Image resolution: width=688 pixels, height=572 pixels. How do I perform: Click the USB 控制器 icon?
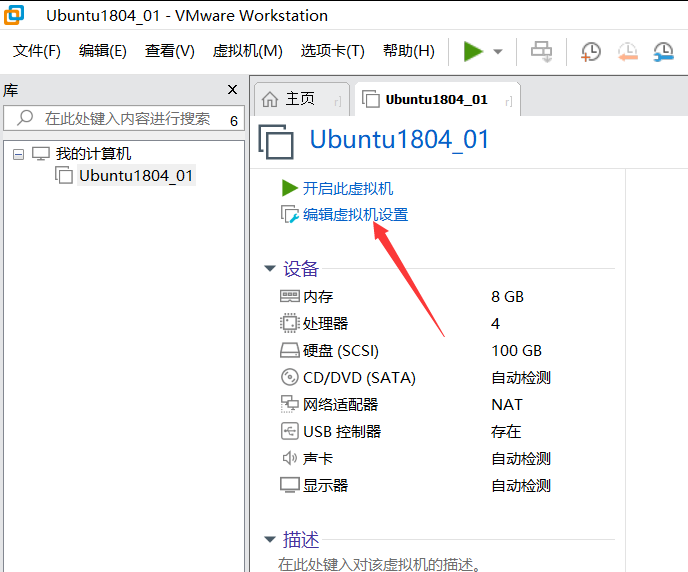tap(290, 431)
